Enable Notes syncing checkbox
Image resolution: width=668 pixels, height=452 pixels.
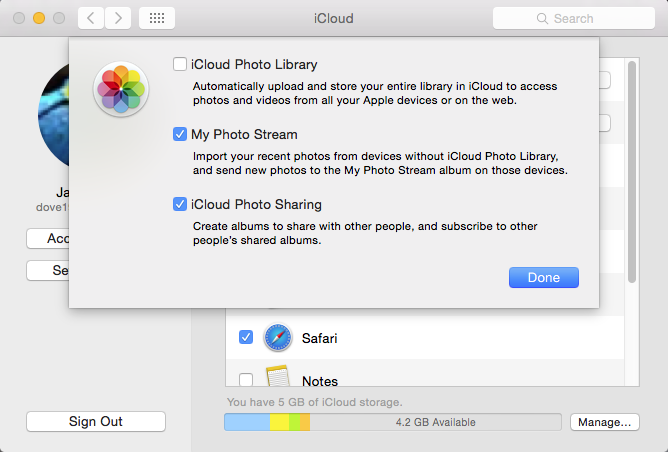click(x=246, y=380)
